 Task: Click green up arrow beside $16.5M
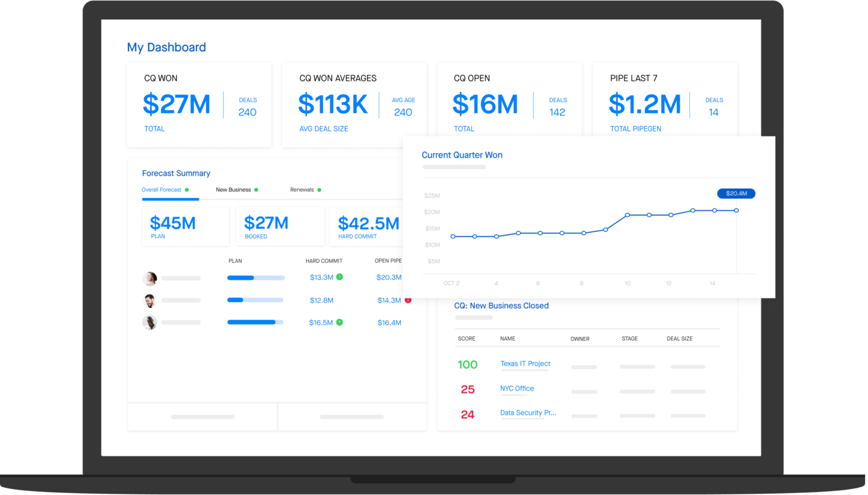click(x=339, y=323)
